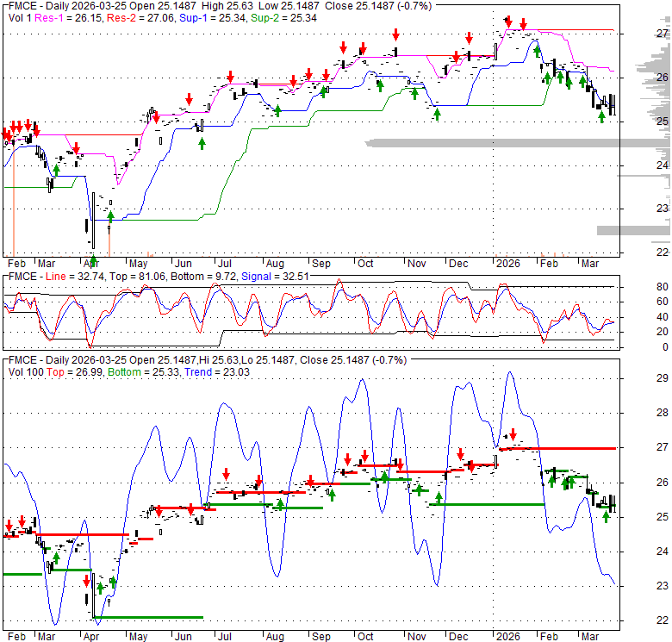The width and height of the screenshot is (672, 642).
Task: Select green up arrow in March 2026 on bottom chart
Action: point(607,517)
